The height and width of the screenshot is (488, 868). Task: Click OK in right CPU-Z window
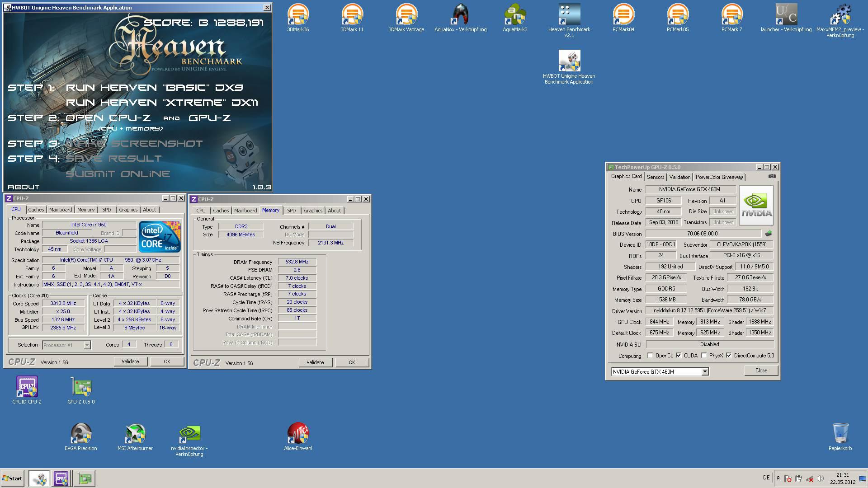(x=352, y=362)
